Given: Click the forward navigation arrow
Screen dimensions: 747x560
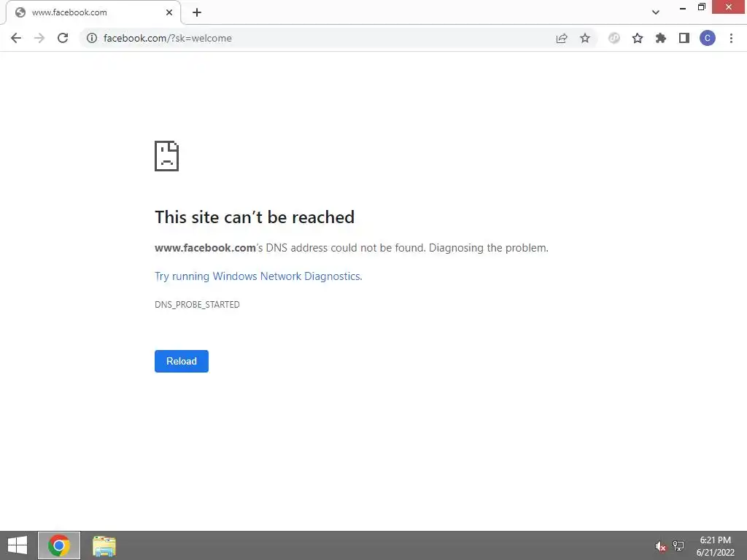Looking at the screenshot, I should tap(39, 38).
